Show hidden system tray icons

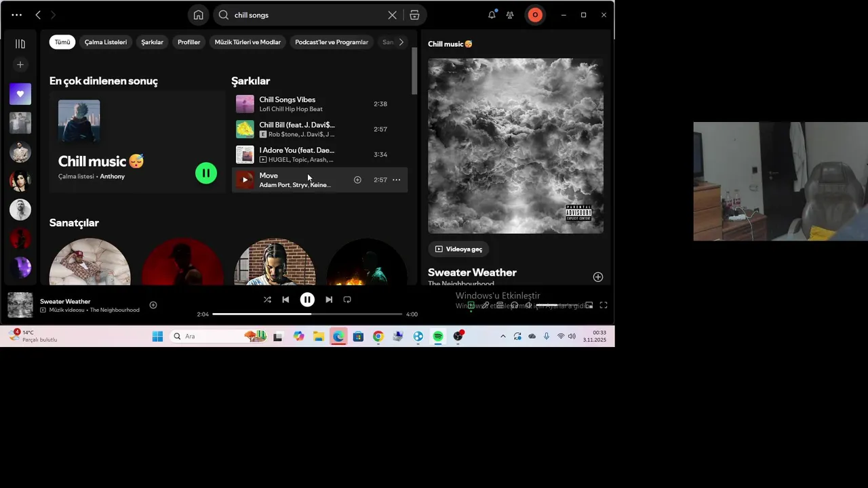[502, 336]
